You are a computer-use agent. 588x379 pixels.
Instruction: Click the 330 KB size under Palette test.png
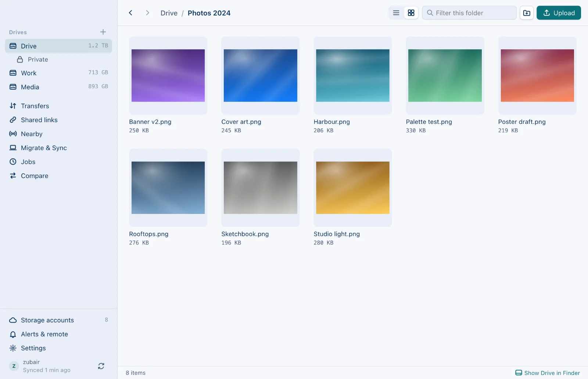pos(416,130)
